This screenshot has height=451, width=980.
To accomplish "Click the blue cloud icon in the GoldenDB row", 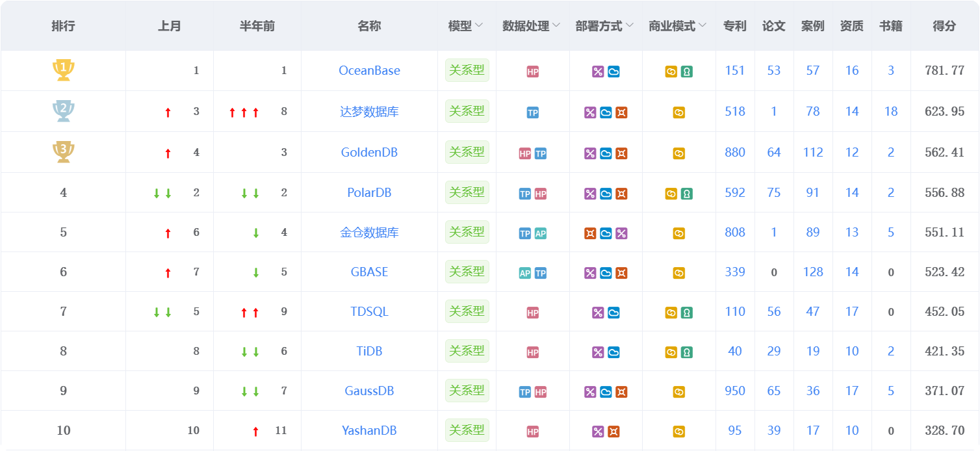I will click(606, 154).
